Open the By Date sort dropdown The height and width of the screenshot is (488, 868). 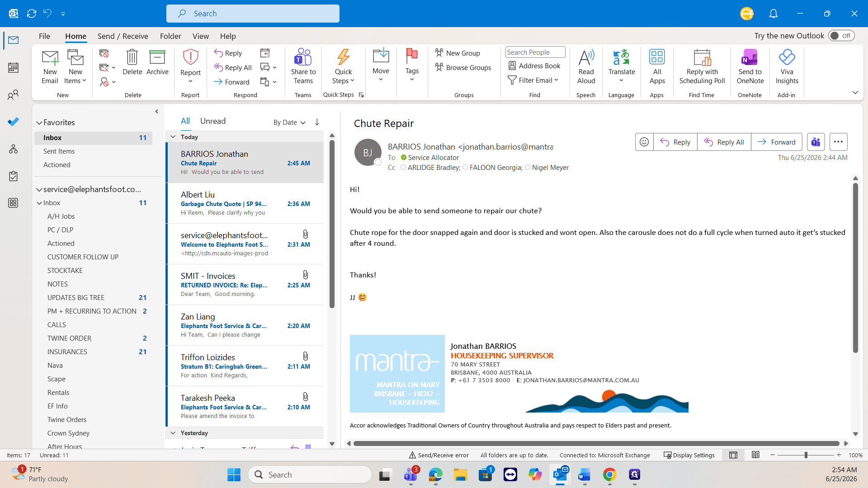coord(289,122)
